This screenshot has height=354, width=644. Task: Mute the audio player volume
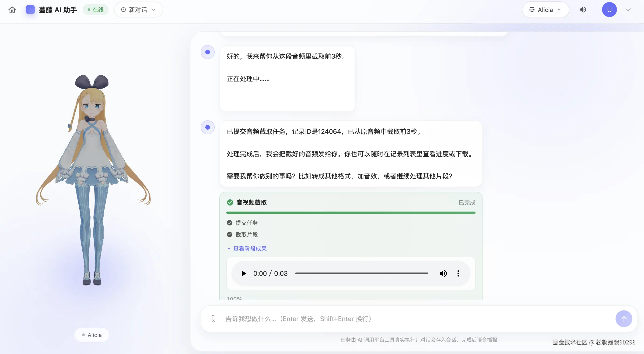point(443,273)
